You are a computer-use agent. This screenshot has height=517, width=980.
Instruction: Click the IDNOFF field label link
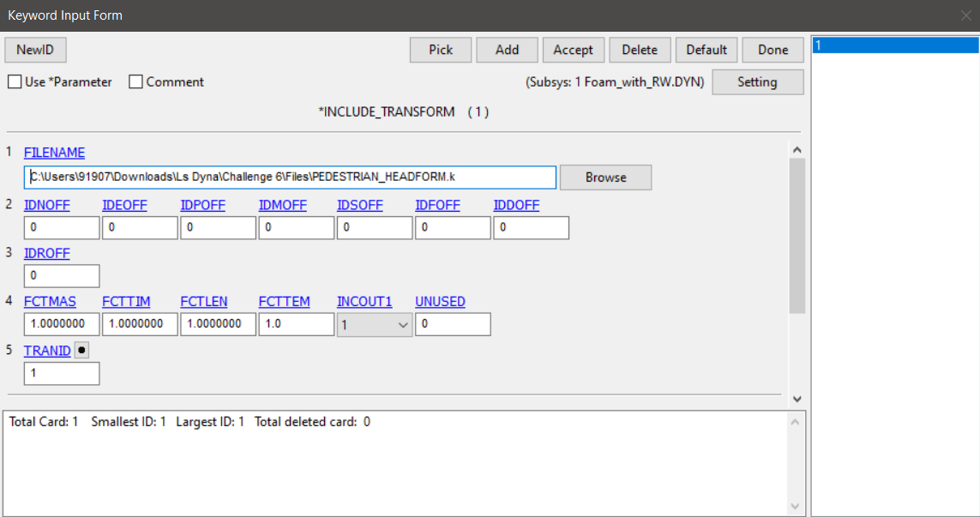pyautogui.click(x=46, y=206)
